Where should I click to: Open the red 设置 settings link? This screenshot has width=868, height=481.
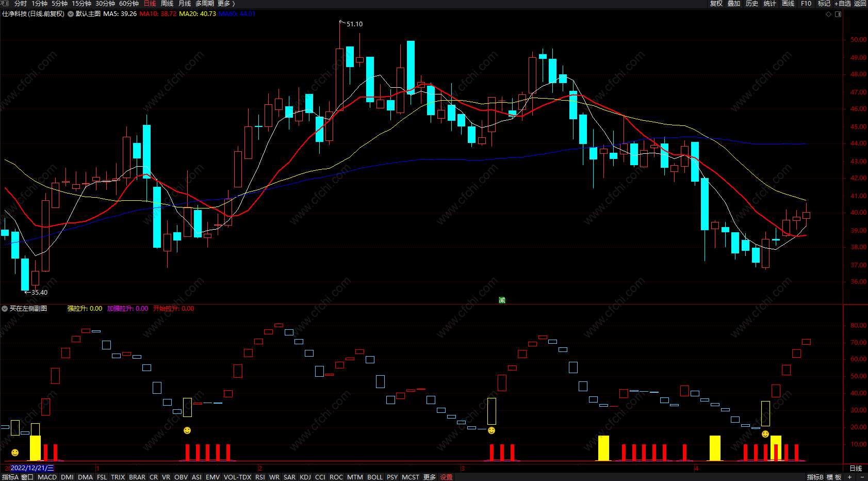point(446,477)
